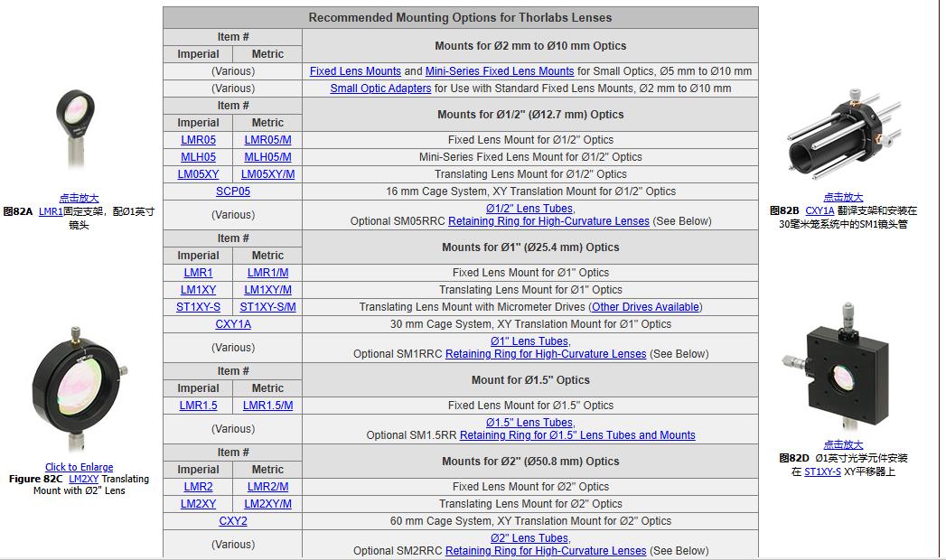Viewport: 946px width, 560px height.
Task: Follow the Ø1" Lens Tubes link
Action: tap(529, 341)
